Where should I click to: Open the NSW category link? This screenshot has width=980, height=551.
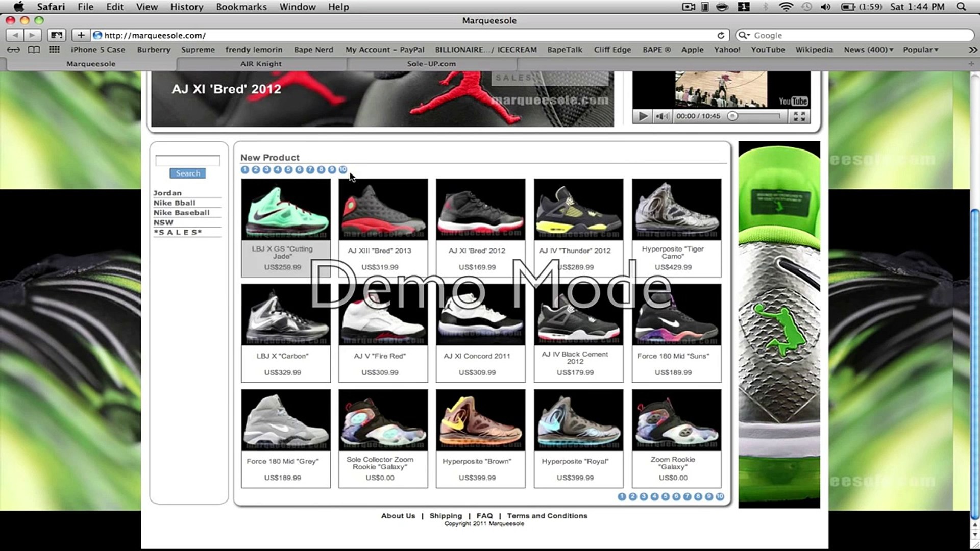point(163,222)
